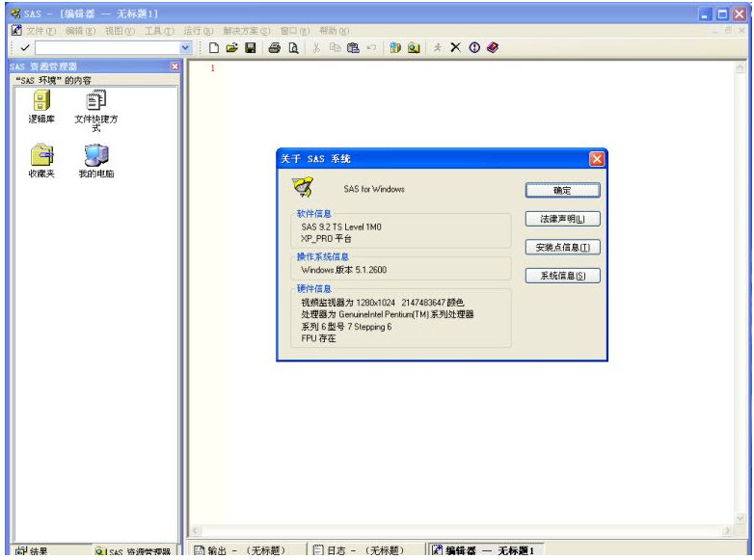Switch to the 结果 tab
This screenshot has width=754, height=560.
pyautogui.click(x=32, y=551)
